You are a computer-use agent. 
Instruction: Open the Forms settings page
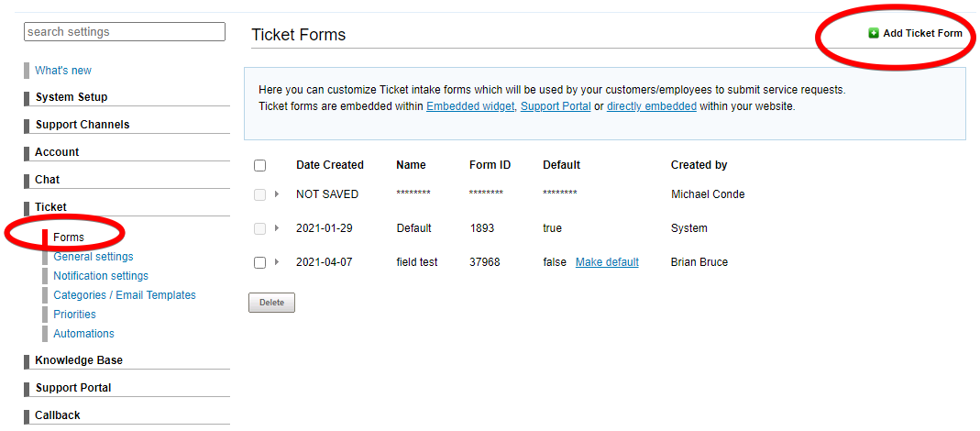pos(69,238)
